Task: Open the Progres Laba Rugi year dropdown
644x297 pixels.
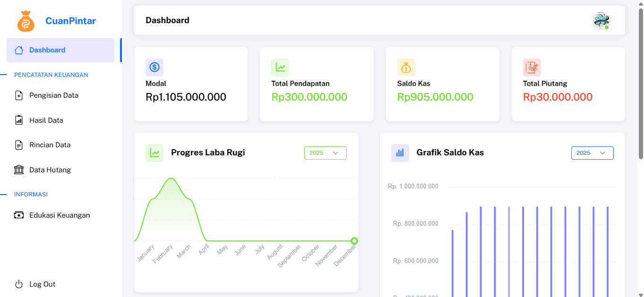Action: [x=325, y=153]
